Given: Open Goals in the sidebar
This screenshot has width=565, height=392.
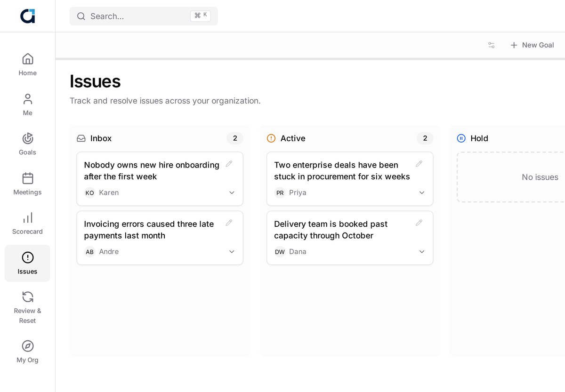Looking at the screenshot, I should click(27, 144).
